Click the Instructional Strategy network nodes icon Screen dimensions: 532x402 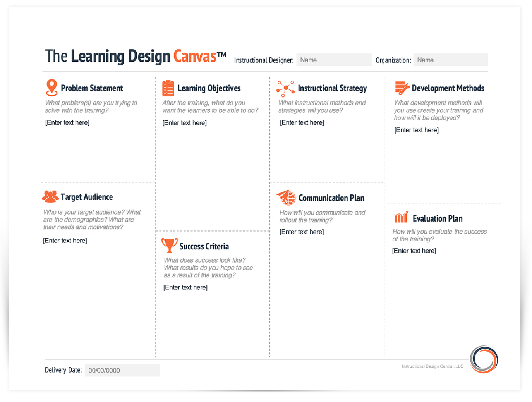[x=285, y=89]
